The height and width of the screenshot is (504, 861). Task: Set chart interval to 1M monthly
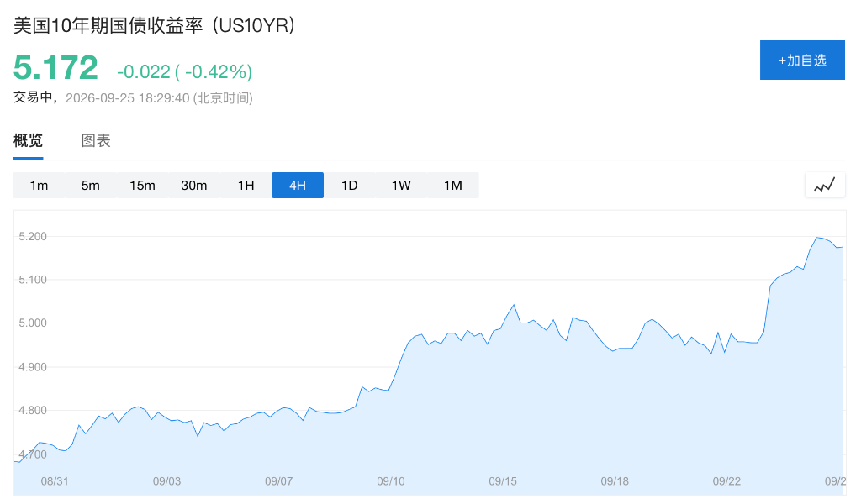tap(453, 186)
